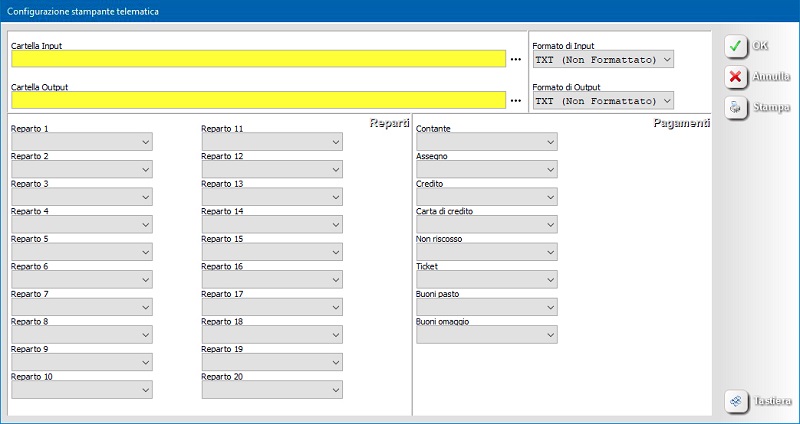Open the Formato di Output dropdown
The height and width of the screenshot is (424, 800).
click(x=604, y=101)
